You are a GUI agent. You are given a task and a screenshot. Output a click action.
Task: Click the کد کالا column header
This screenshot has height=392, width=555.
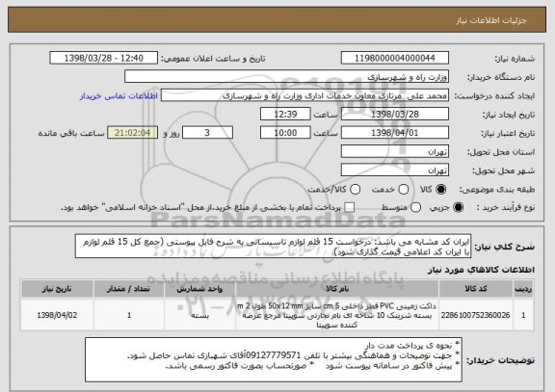coord(476,289)
